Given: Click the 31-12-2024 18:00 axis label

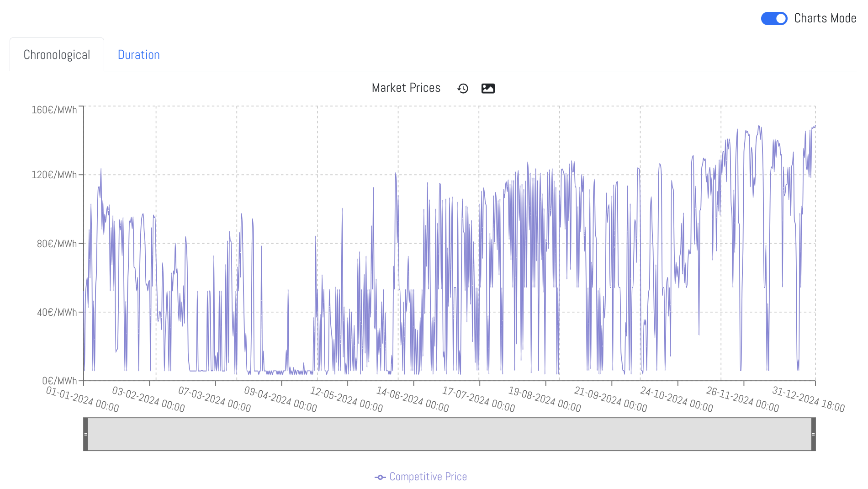Looking at the screenshot, I should point(808,399).
